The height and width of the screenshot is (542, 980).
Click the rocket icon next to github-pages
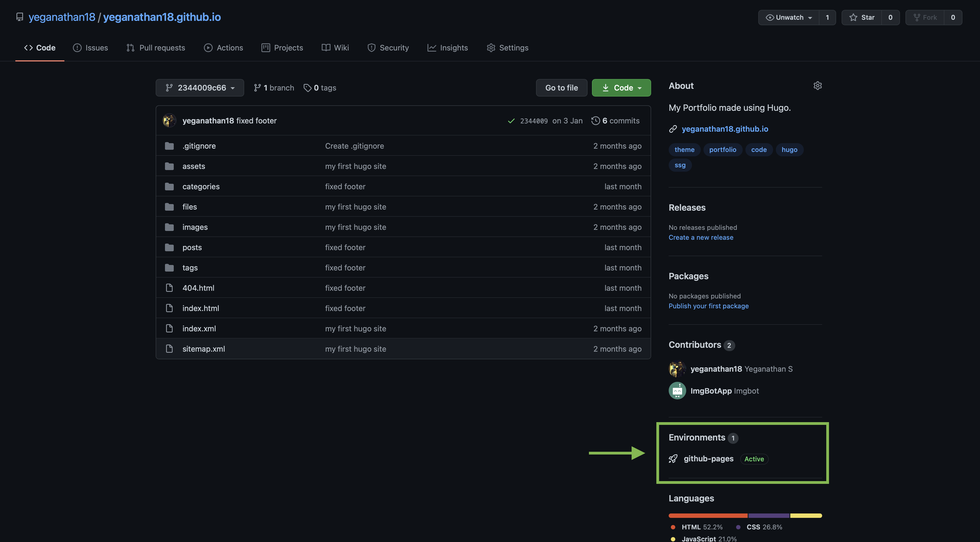(673, 459)
